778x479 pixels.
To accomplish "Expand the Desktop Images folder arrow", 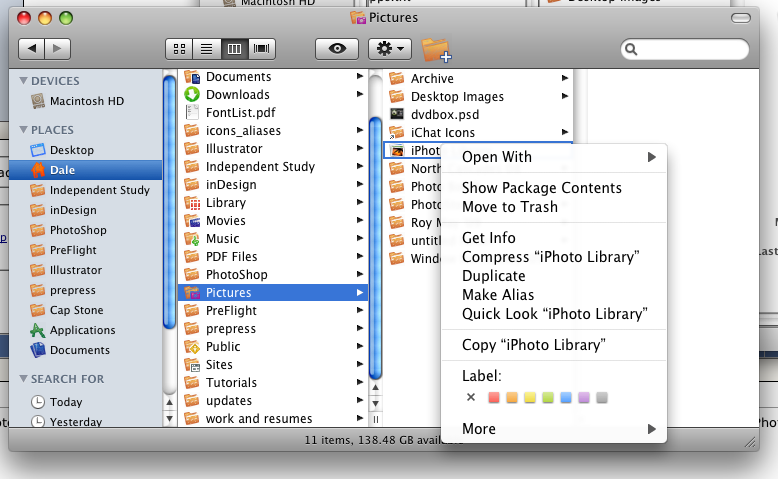I will tap(565, 96).
